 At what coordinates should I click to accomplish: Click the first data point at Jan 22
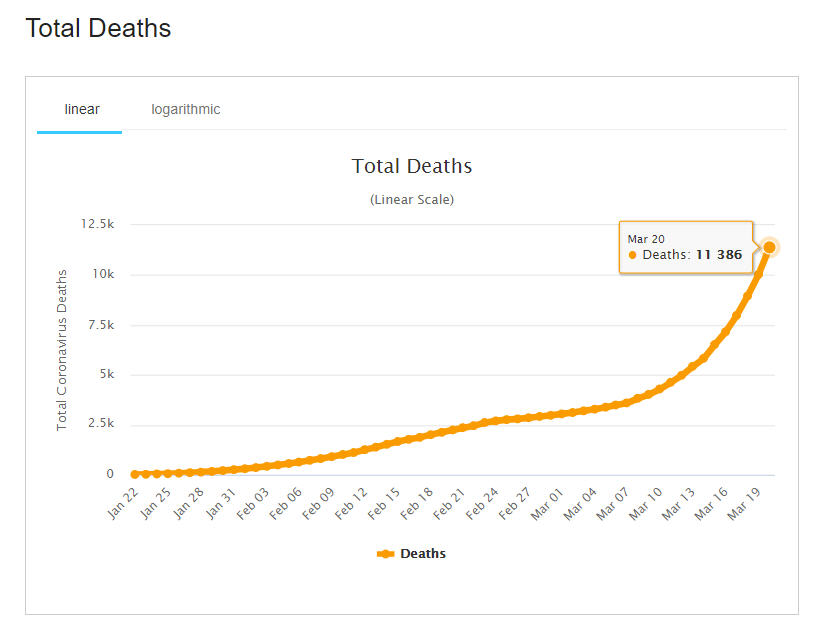[x=134, y=474]
